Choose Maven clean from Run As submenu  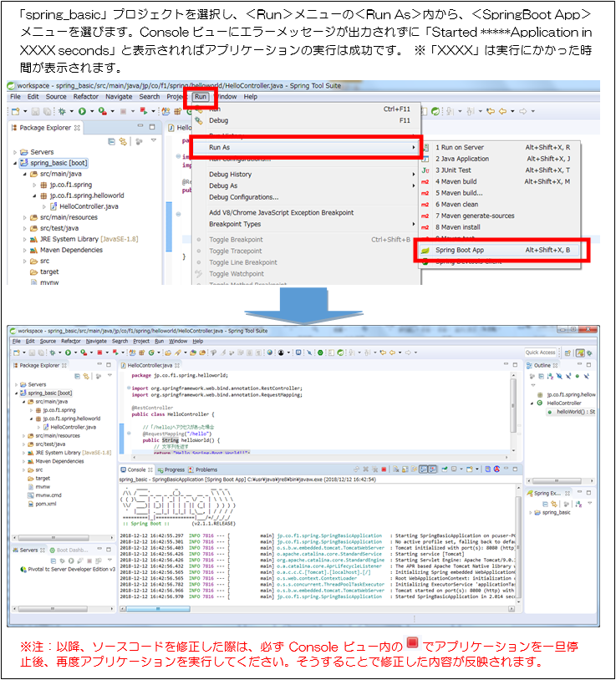tap(459, 204)
